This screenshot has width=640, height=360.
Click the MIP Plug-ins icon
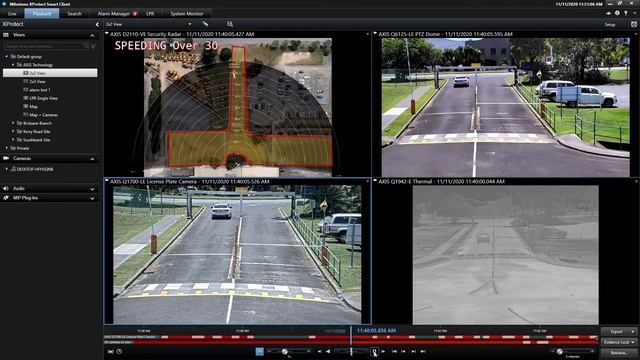(x=6, y=198)
